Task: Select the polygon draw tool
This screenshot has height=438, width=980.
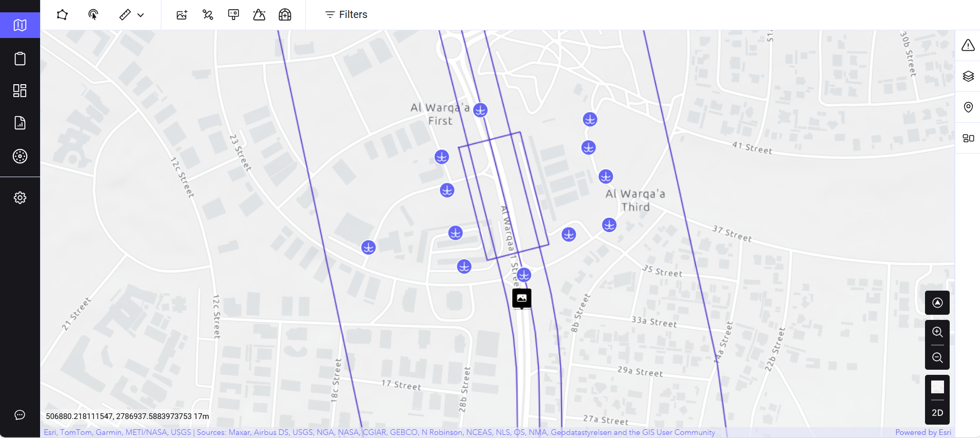Action: pyautogui.click(x=62, y=14)
